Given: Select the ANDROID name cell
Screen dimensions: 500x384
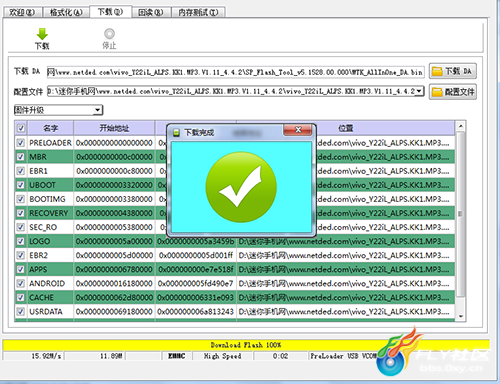Looking at the screenshot, I should tap(50, 283).
